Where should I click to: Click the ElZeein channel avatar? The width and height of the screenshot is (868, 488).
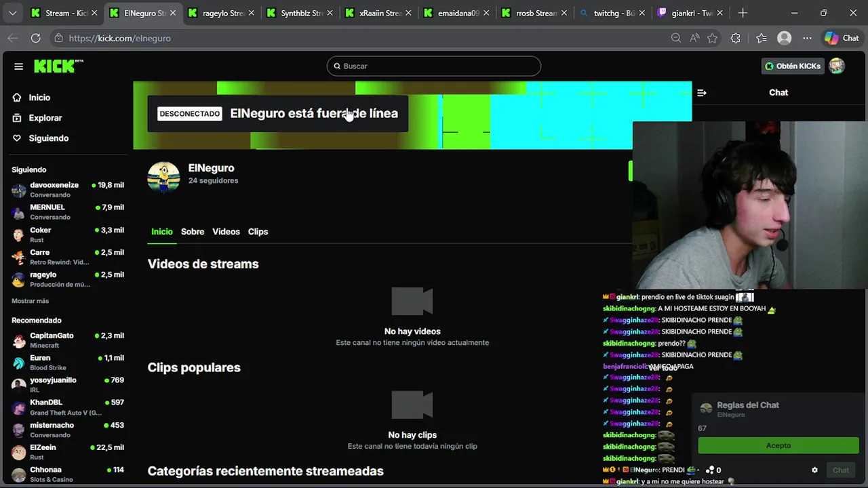(19, 452)
